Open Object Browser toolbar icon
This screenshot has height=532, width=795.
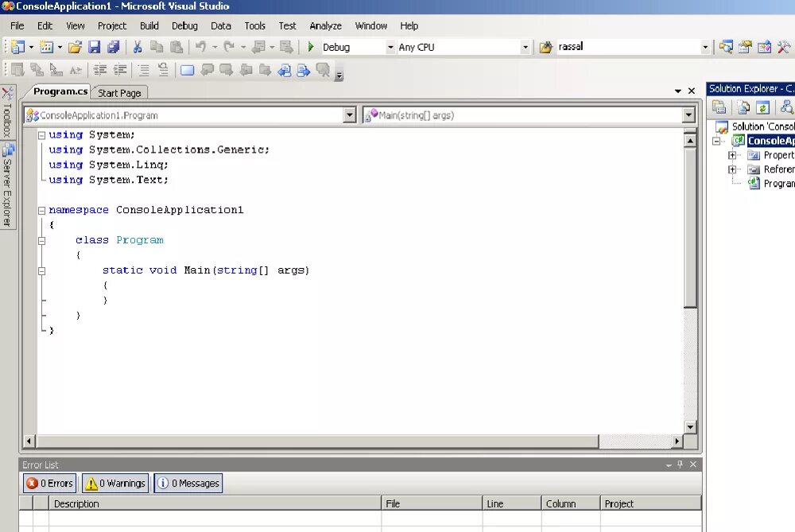tap(764, 47)
